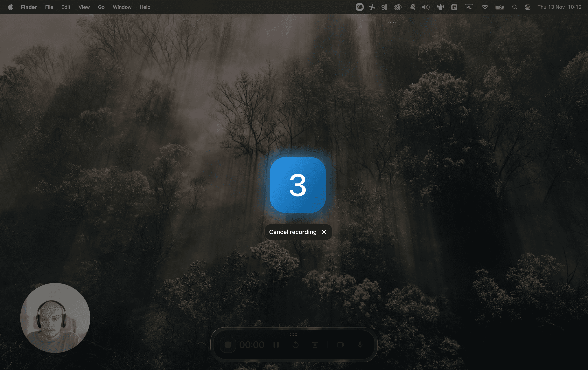This screenshot has width=588, height=370.
Task: Pause the recording in control bar
Action: click(x=276, y=345)
